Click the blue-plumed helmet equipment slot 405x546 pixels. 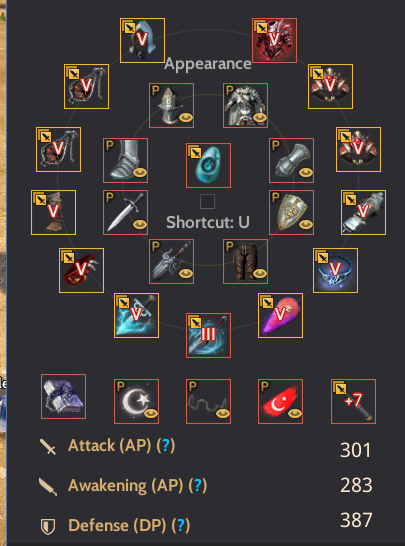[x=142, y=40]
